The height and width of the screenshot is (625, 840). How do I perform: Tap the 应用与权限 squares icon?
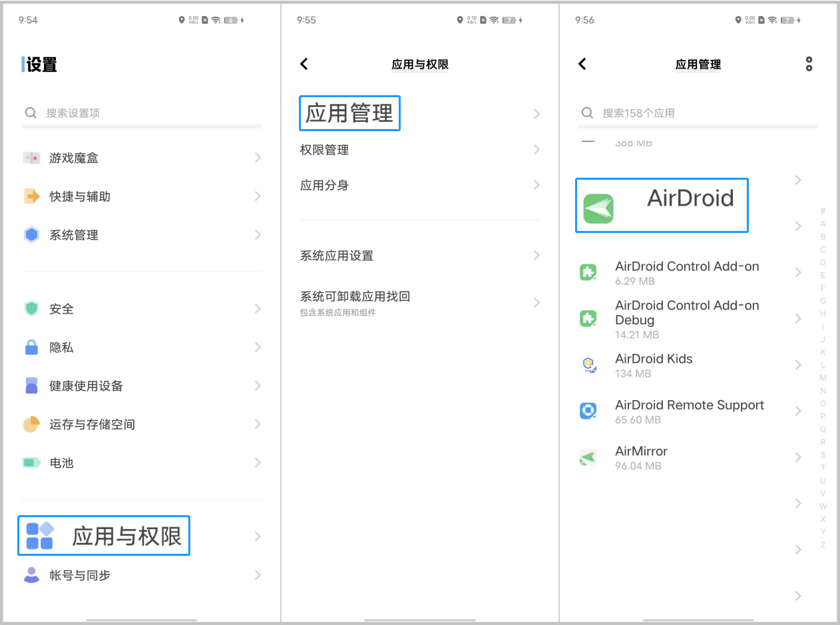tap(39, 536)
